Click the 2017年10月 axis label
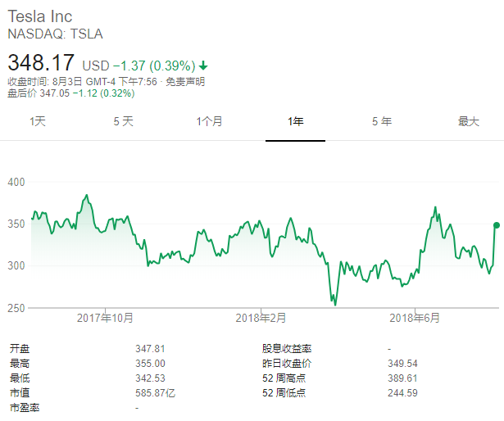The height and width of the screenshot is (421, 504). [x=105, y=318]
